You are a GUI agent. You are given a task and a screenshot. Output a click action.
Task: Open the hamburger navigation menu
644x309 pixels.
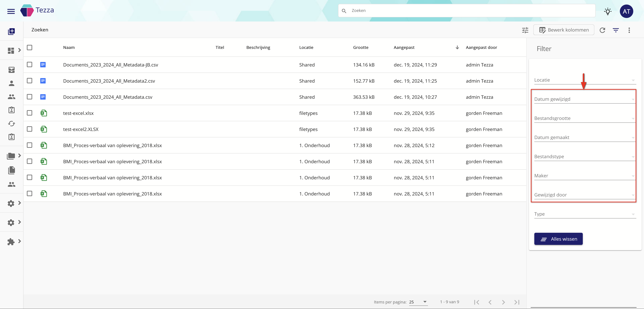[x=11, y=11]
